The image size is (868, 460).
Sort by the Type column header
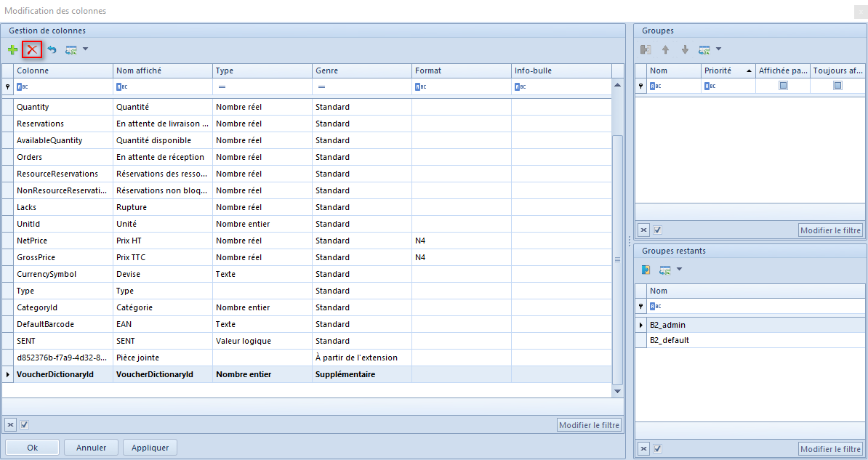tap(262, 71)
